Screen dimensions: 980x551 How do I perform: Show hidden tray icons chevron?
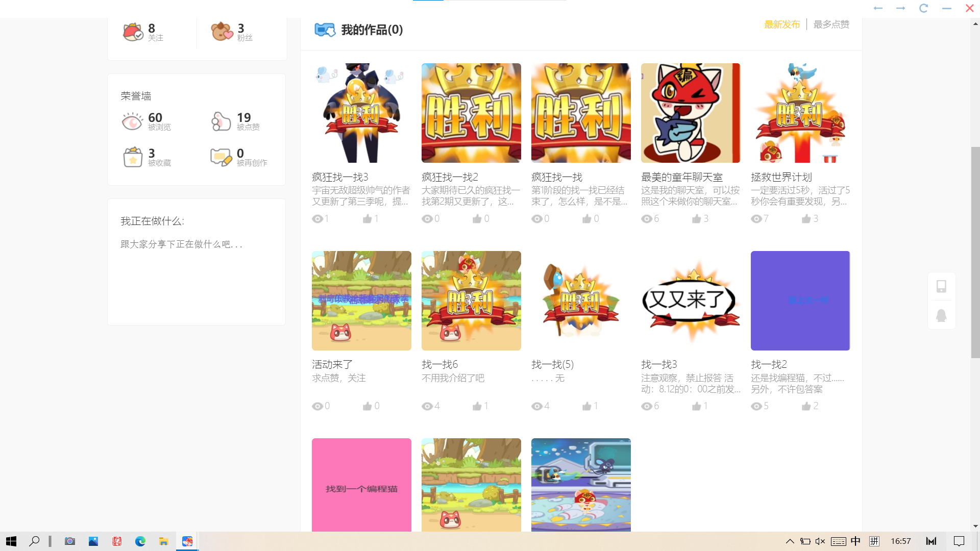coord(790,541)
